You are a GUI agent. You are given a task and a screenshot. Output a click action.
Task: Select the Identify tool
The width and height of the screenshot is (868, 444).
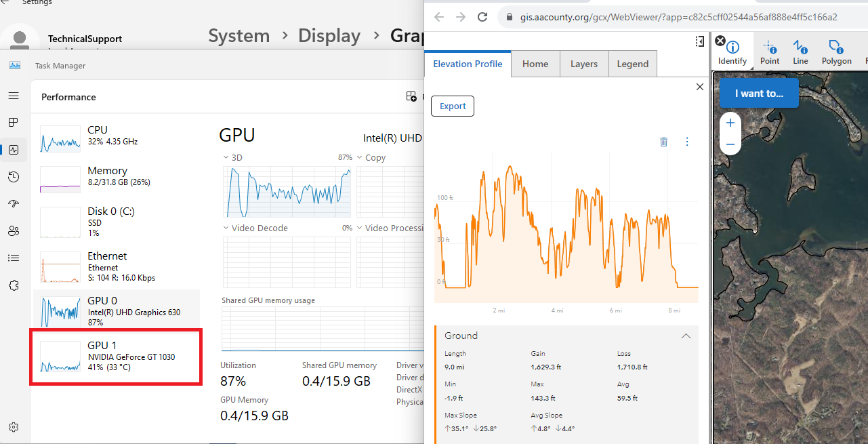(732, 51)
